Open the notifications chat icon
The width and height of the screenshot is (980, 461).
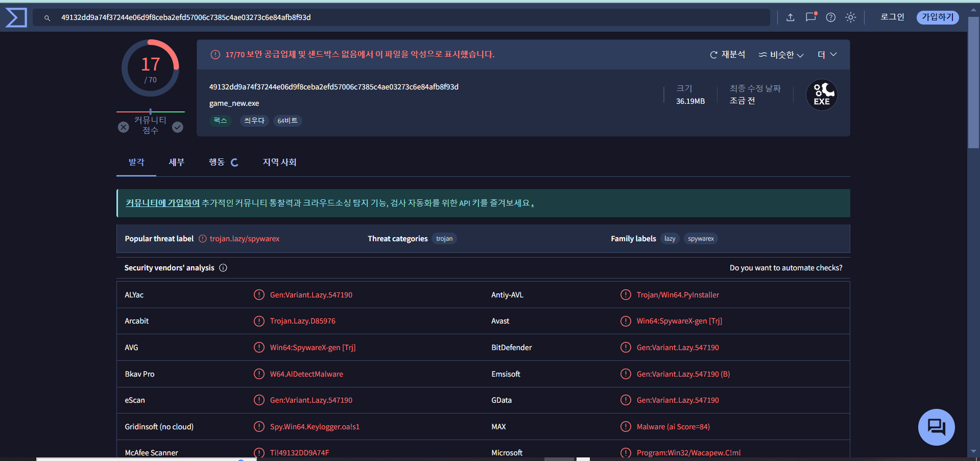(x=811, y=17)
